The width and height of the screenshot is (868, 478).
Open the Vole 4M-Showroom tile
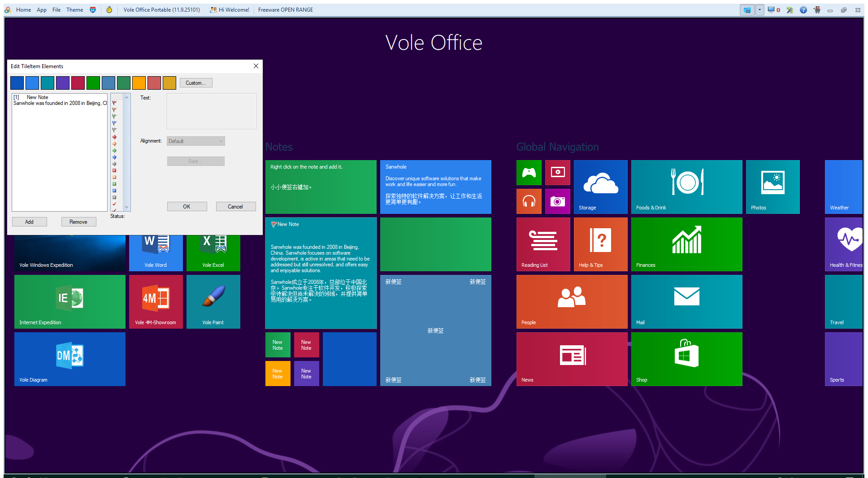[156, 301]
